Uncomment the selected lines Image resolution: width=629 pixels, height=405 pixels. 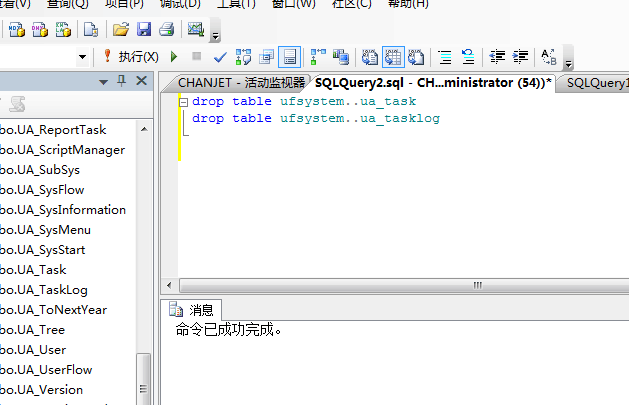[x=468, y=57]
